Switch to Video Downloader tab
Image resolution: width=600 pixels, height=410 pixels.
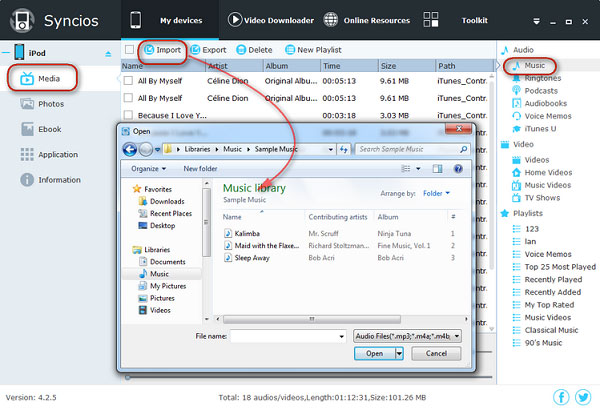click(271, 20)
